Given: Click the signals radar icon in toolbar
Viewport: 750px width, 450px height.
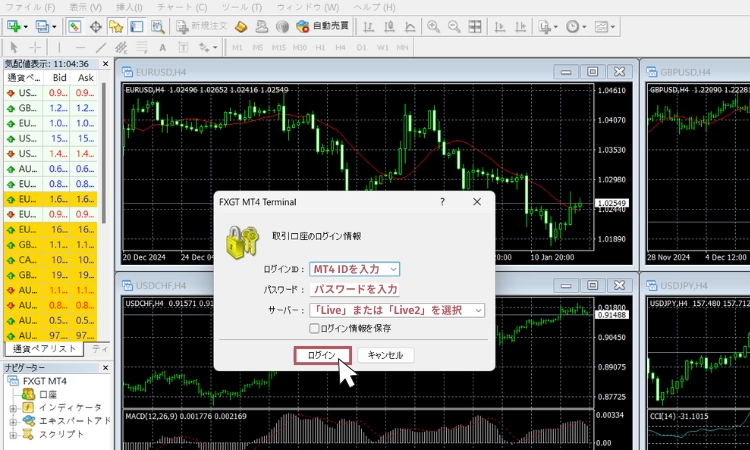Looking at the screenshot, I should coord(282,26).
